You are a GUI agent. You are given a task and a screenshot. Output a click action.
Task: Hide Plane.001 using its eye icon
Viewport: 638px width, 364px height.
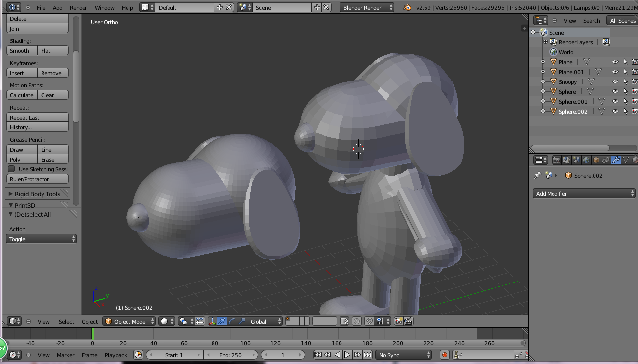pos(615,72)
